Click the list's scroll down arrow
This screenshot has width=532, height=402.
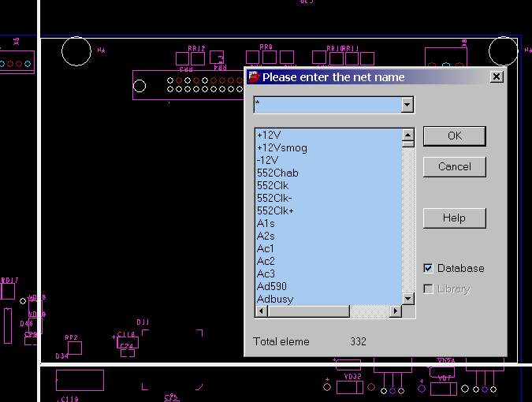(x=407, y=299)
